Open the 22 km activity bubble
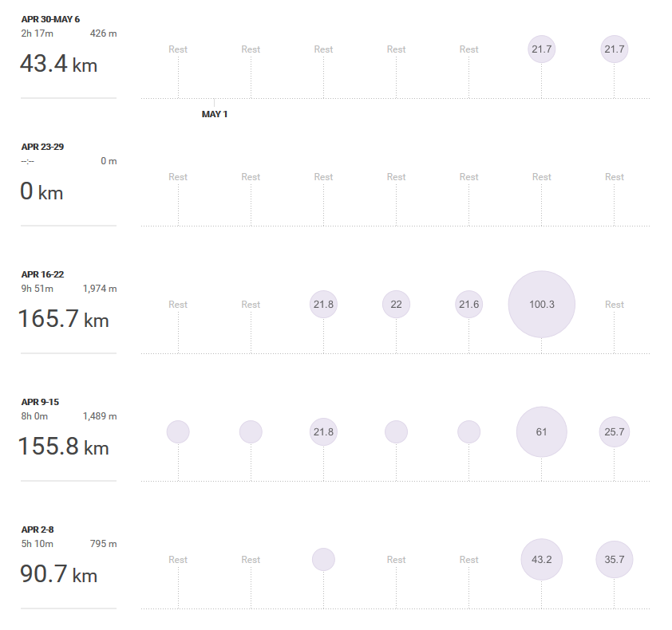Screen dimensions: 672x630 pyautogui.click(x=396, y=305)
